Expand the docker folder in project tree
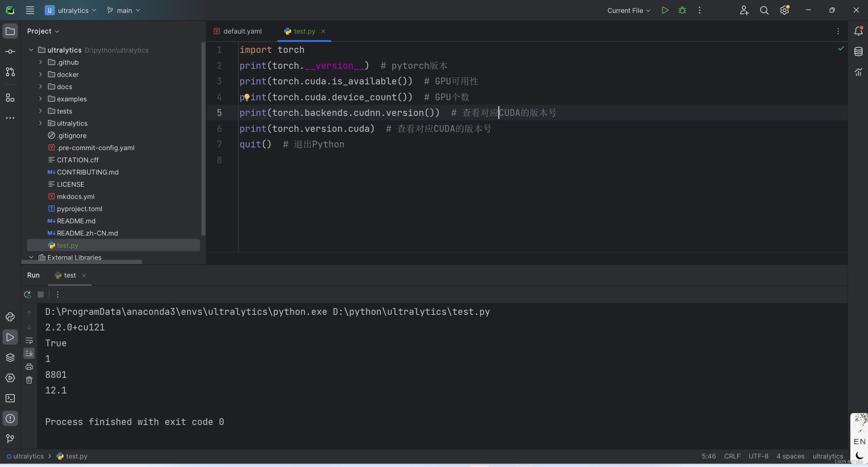Screen dimensions: 868x467 tap(40, 74)
